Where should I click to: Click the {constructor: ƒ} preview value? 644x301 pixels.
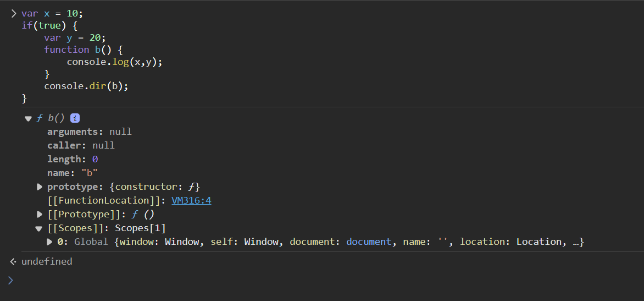click(x=154, y=187)
